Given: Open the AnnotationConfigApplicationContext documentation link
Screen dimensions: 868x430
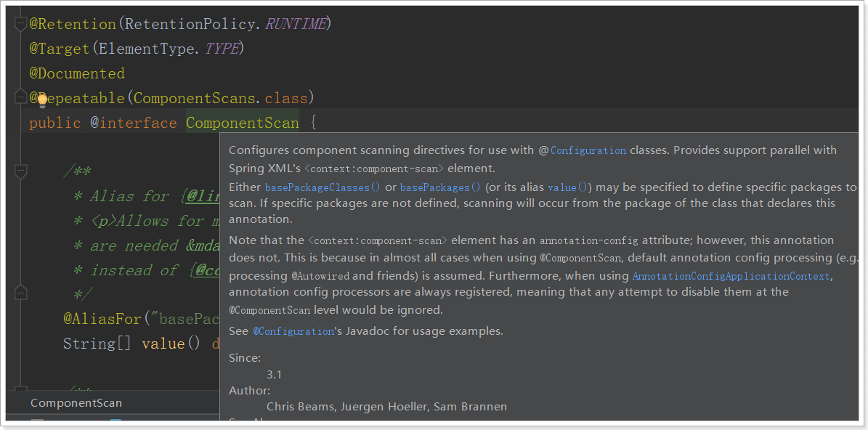Looking at the screenshot, I should tap(731, 277).
